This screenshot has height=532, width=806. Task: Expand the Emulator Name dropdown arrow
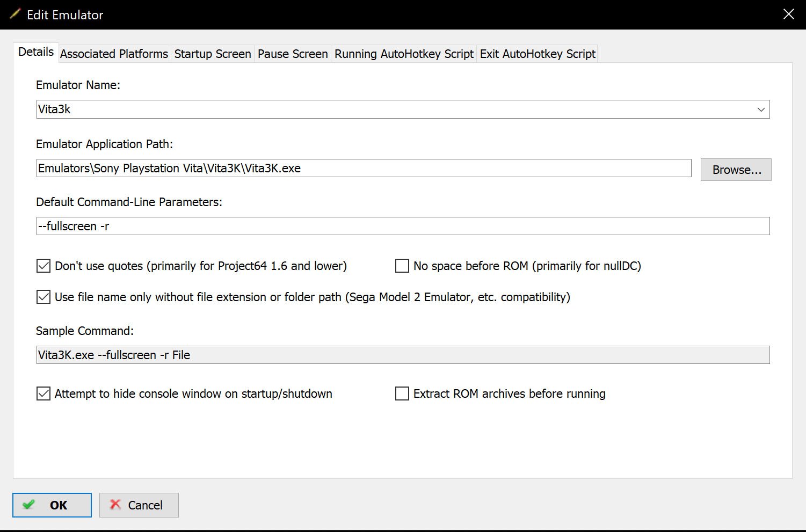761,110
